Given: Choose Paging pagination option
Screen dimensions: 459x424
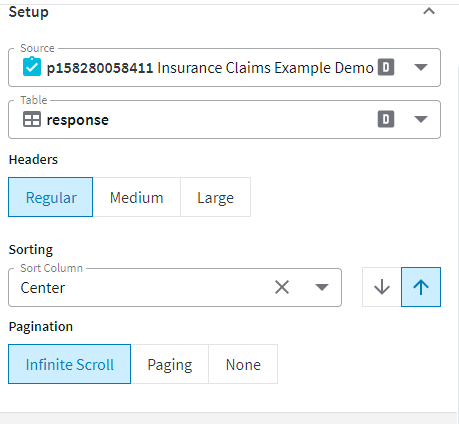Looking at the screenshot, I should [170, 364].
